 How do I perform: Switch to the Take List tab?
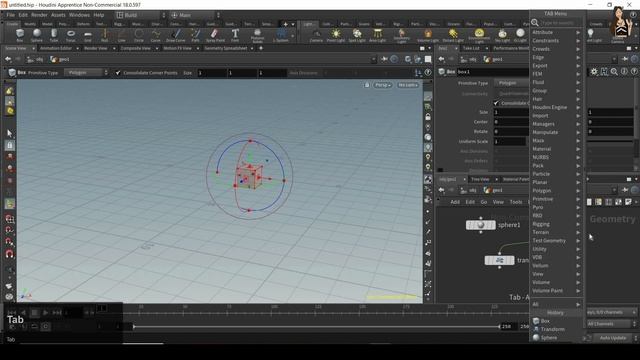471,48
